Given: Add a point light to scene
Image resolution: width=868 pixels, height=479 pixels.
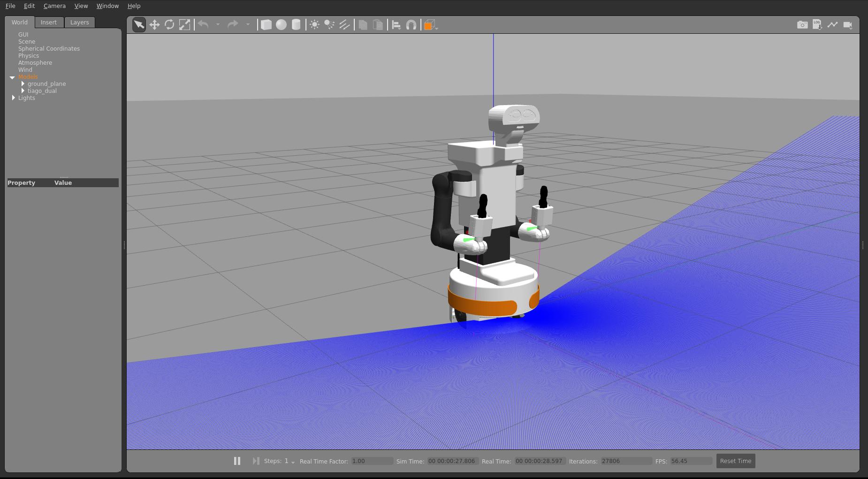Looking at the screenshot, I should click(314, 25).
